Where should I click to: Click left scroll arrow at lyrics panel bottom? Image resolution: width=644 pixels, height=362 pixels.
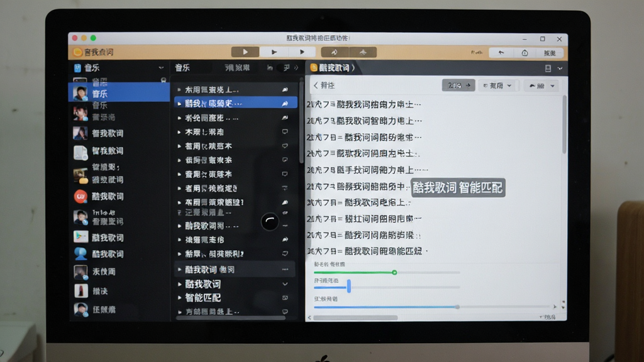309,317
